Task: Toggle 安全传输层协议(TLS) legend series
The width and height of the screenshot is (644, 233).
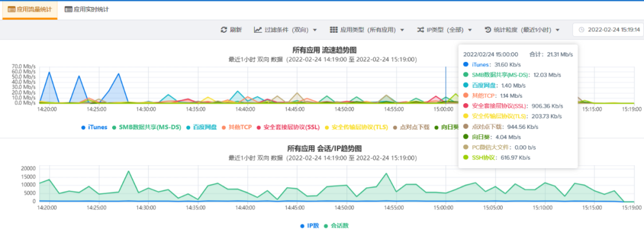Action: click(x=357, y=127)
